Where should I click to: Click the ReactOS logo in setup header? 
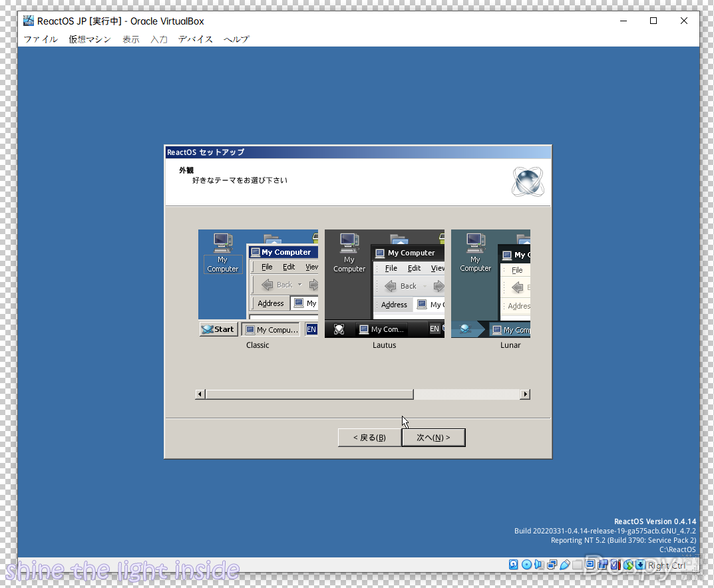coord(527,182)
